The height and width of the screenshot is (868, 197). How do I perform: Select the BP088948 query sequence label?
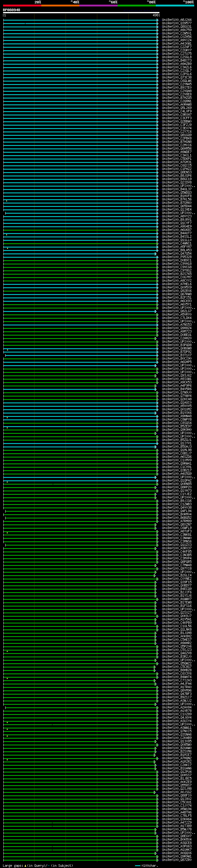click(11, 10)
